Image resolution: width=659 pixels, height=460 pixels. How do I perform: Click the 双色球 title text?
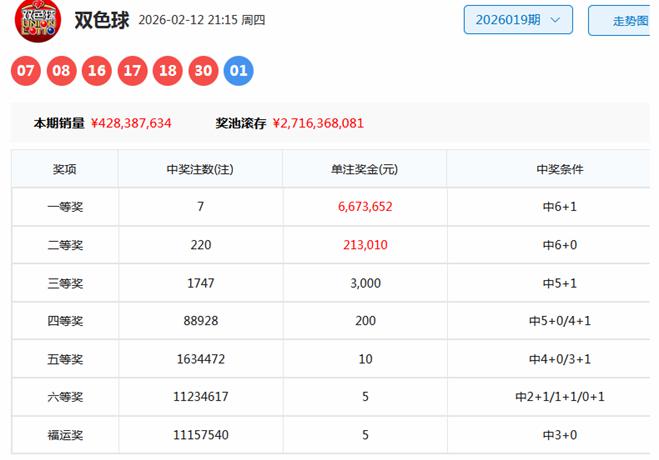coord(102,20)
